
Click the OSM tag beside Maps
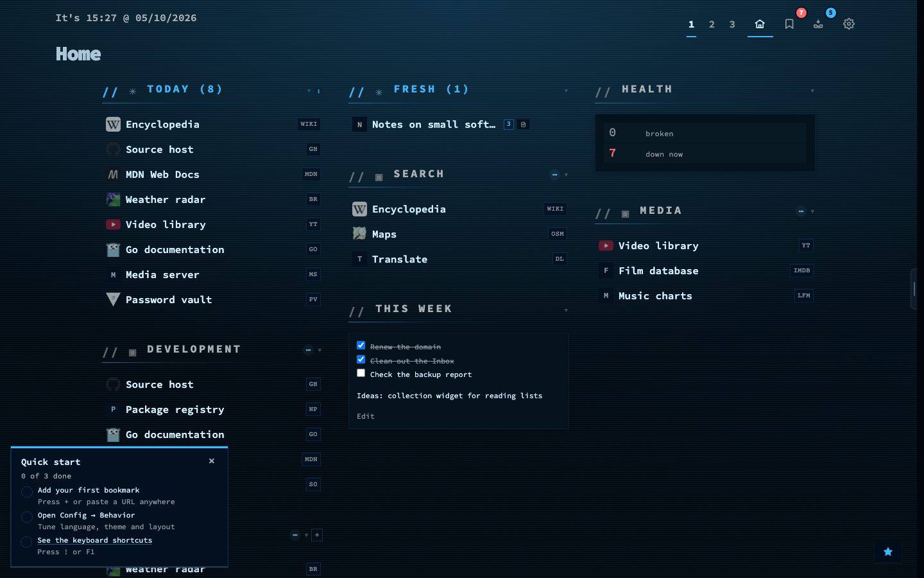point(558,234)
